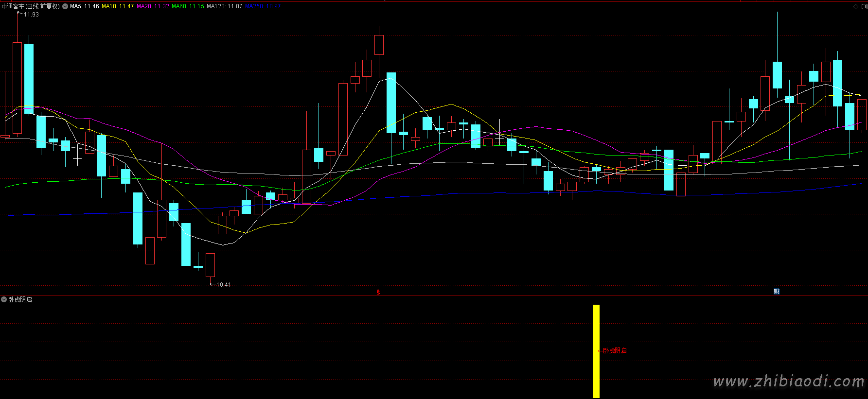The height and width of the screenshot is (399, 868).
Task: Click the 财 financial marker on the time axis
Action: click(x=777, y=292)
